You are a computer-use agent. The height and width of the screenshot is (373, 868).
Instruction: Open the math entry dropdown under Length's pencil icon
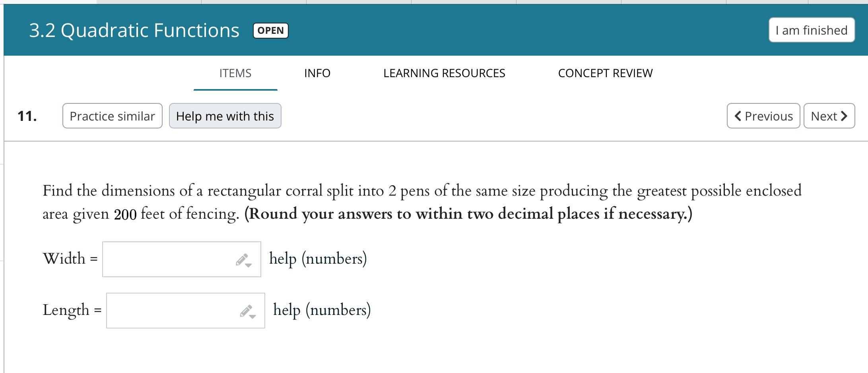(x=252, y=317)
